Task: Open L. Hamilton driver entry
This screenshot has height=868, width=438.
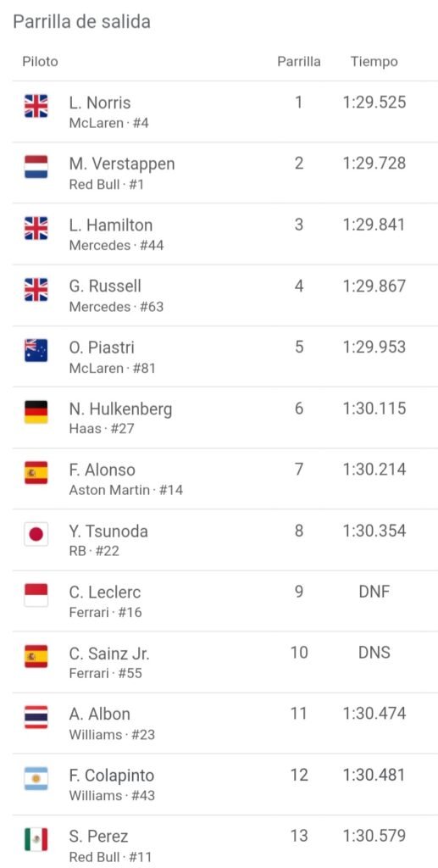Action: pos(225,234)
